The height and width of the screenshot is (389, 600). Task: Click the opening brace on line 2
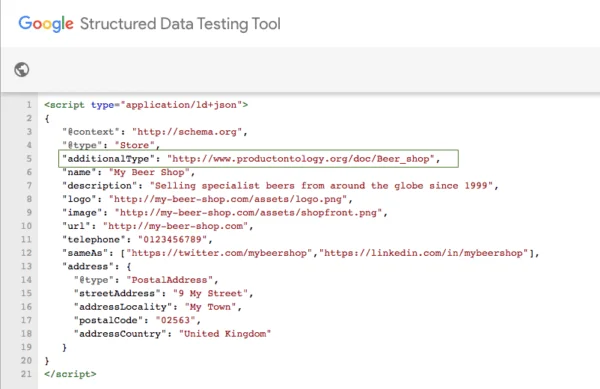point(47,118)
